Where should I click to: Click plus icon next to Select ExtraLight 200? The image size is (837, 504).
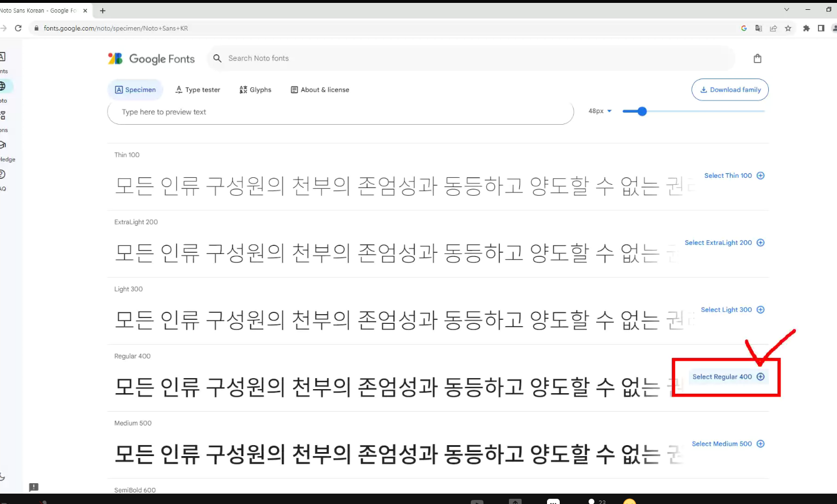pos(761,242)
